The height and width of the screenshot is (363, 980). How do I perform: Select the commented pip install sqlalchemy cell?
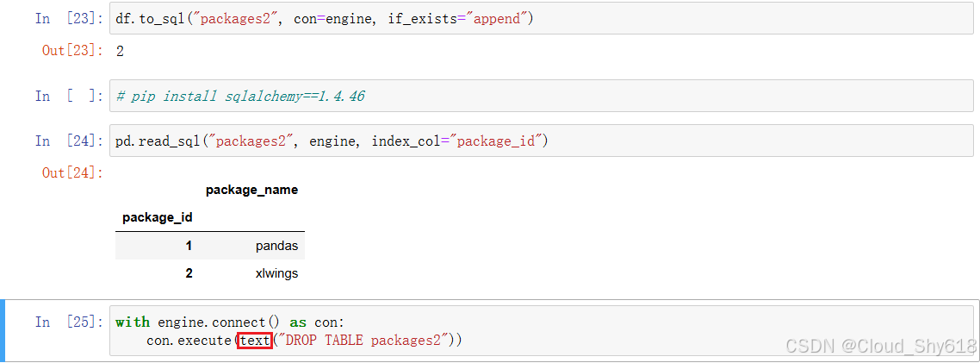tap(542, 96)
